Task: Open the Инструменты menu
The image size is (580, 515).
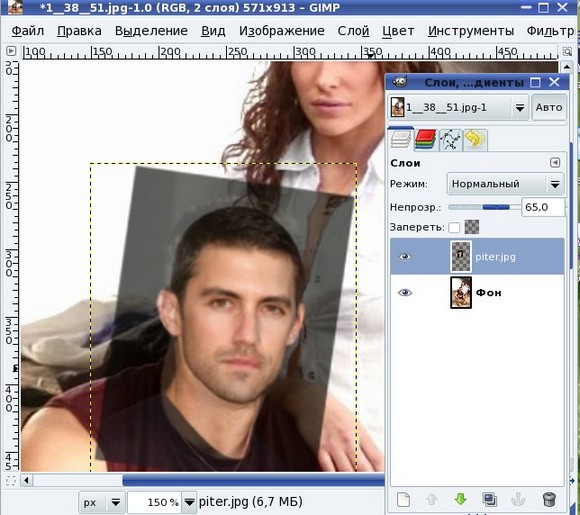Action: tap(471, 31)
